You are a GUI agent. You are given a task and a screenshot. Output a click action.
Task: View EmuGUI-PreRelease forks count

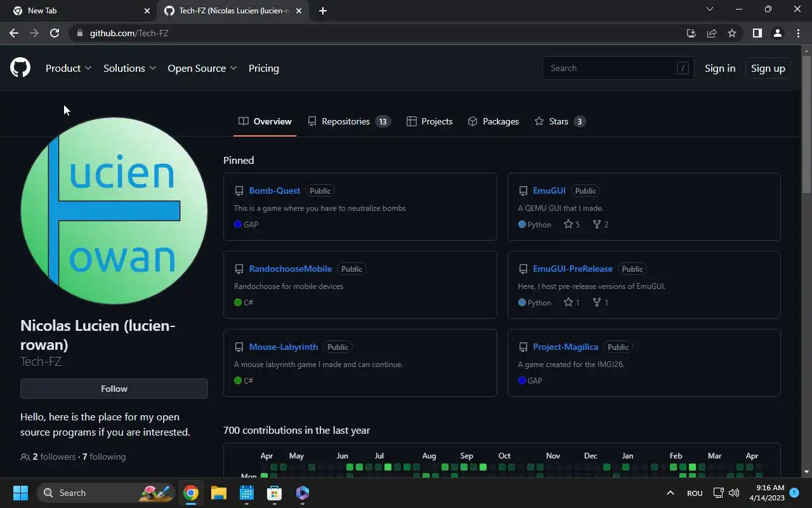click(x=601, y=302)
